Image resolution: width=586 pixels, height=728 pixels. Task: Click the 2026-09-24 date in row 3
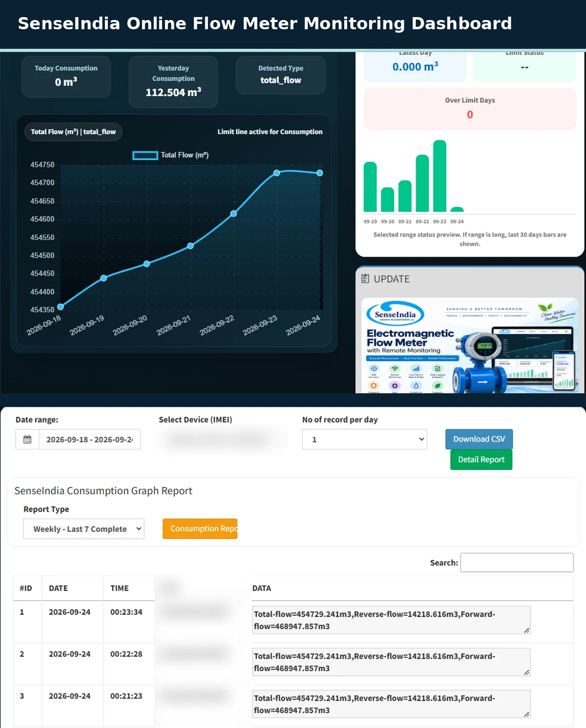70,696
